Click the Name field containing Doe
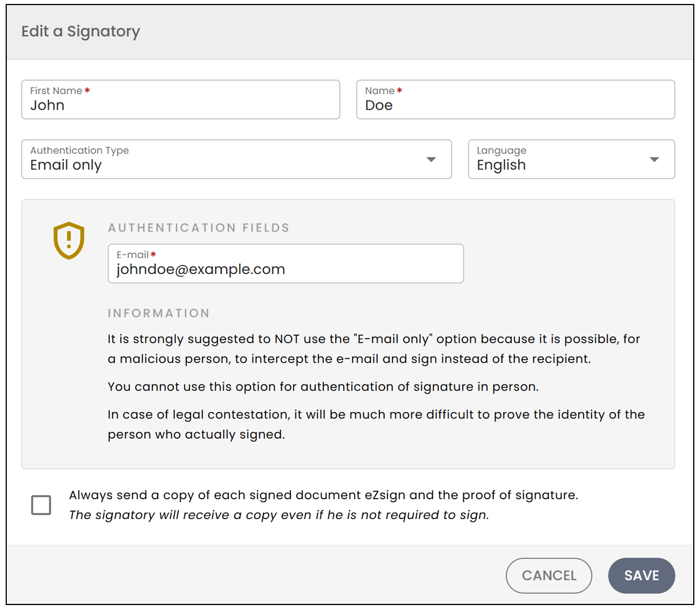The image size is (700, 609). pyautogui.click(x=515, y=100)
